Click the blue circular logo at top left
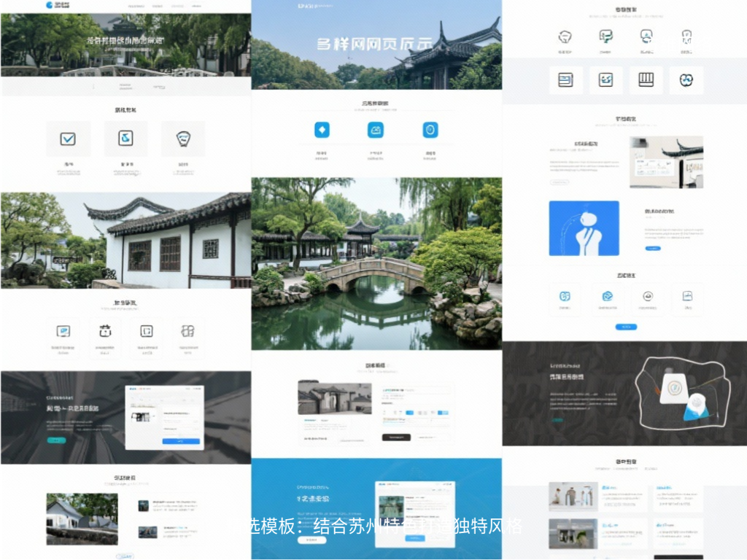 tap(50, 5)
